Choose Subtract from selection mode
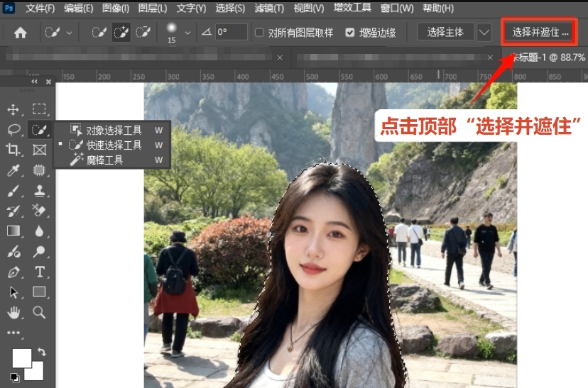 (x=143, y=33)
